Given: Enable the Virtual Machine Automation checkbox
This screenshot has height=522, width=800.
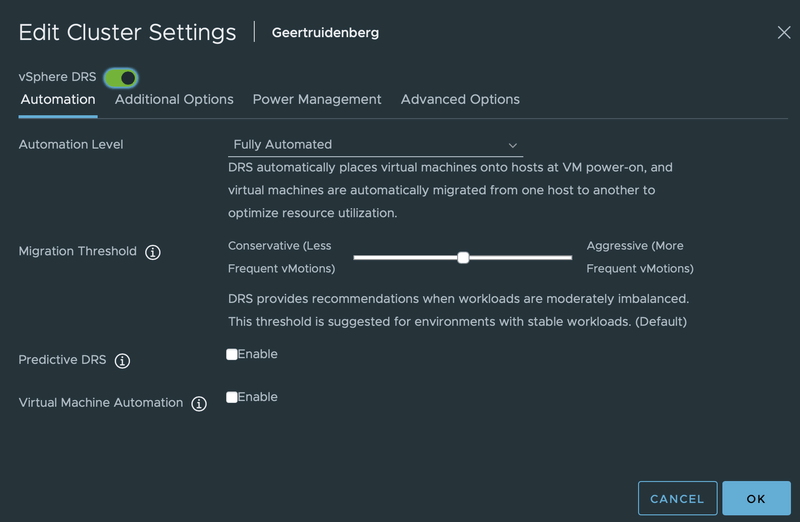Looking at the screenshot, I should [232, 397].
